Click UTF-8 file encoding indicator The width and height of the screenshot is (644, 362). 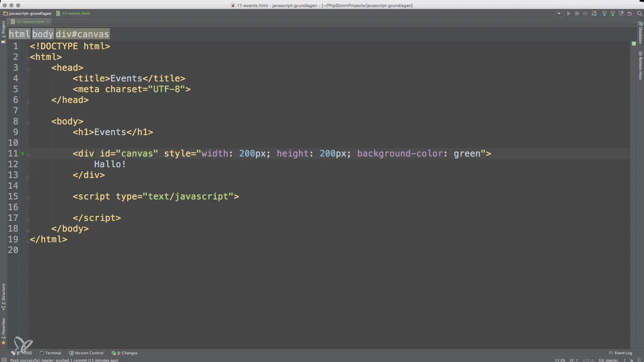point(588,360)
